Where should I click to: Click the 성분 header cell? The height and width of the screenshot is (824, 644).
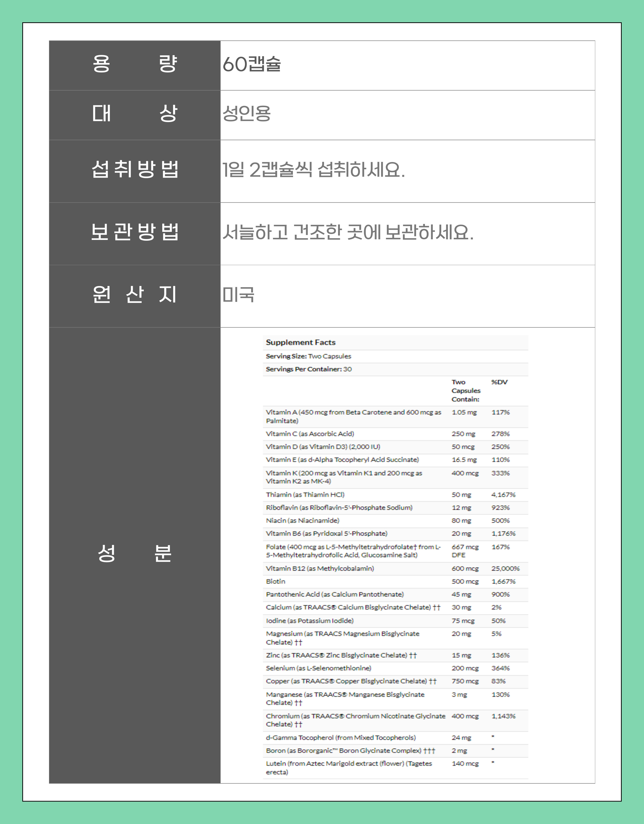[135, 555]
